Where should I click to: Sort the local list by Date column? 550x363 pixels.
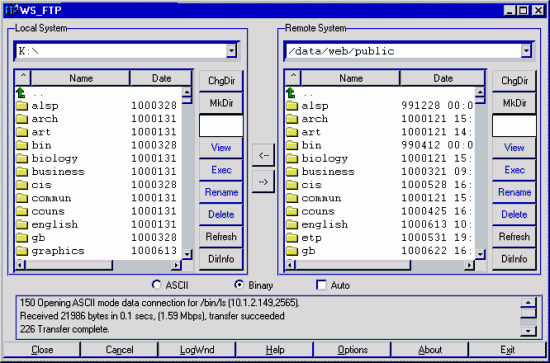[161, 78]
